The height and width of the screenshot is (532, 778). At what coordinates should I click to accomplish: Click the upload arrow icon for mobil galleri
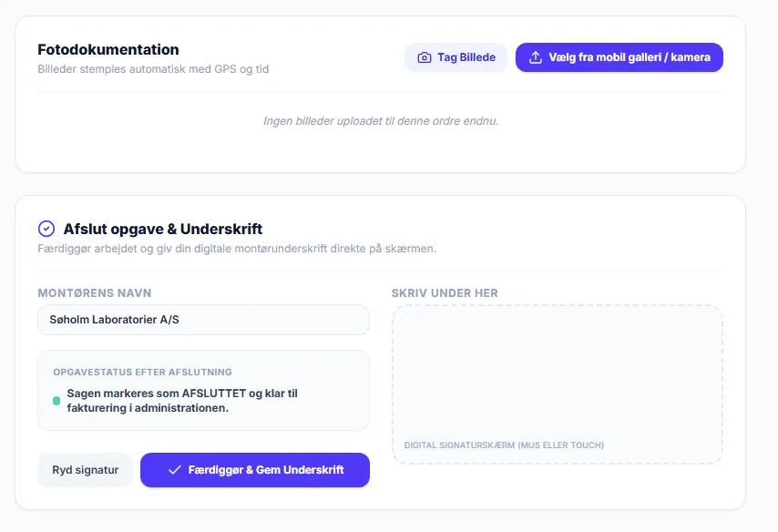point(536,57)
